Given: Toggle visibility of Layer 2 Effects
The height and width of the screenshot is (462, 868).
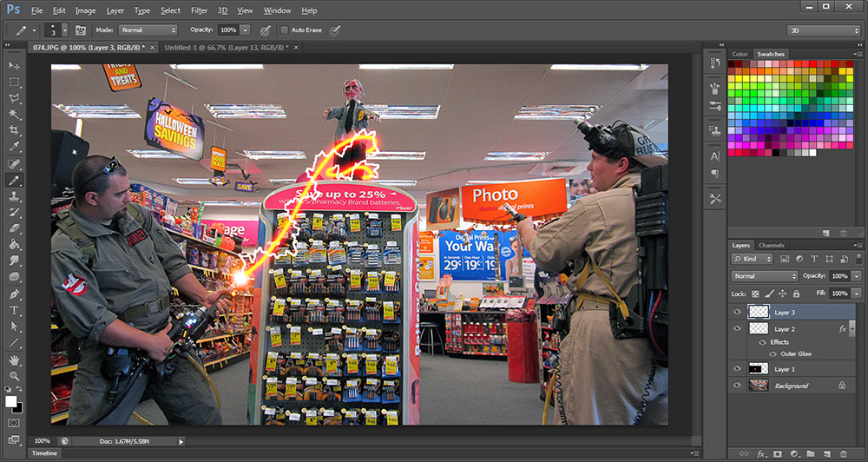Looking at the screenshot, I should (x=762, y=342).
